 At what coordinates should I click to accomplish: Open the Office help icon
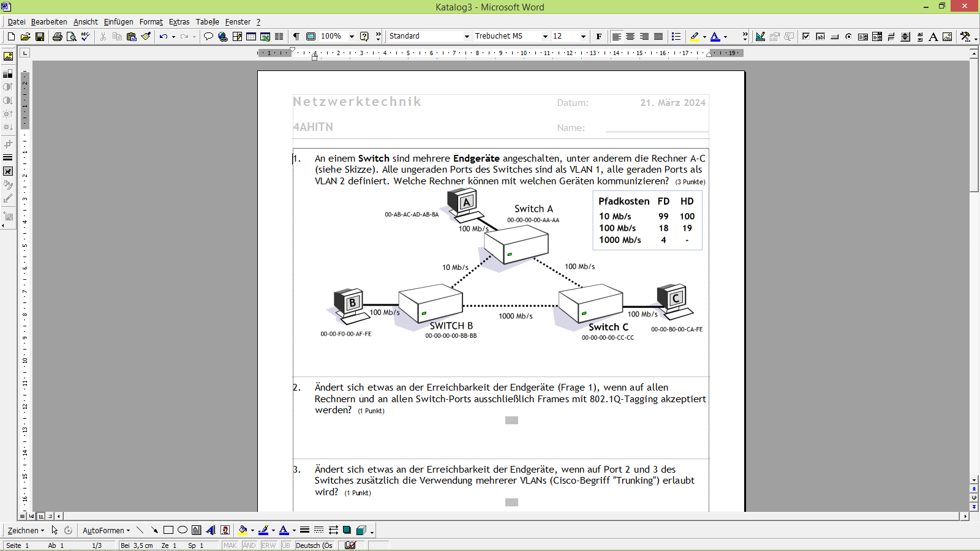pyautogui.click(x=364, y=37)
